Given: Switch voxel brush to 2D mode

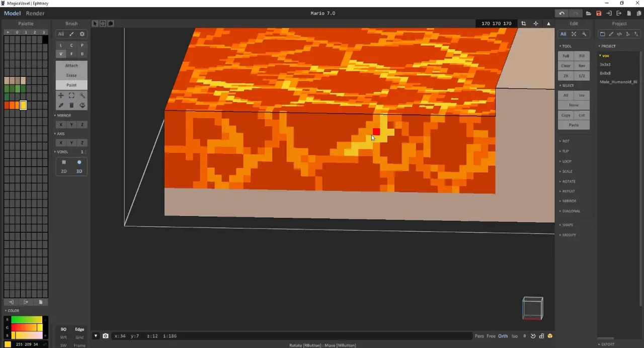Looking at the screenshot, I should click(x=64, y=171).
